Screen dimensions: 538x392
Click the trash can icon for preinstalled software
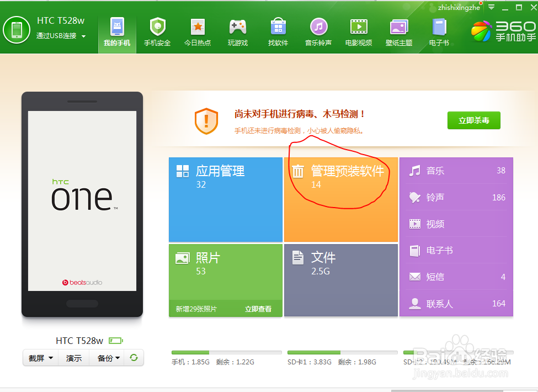point(298,171)
